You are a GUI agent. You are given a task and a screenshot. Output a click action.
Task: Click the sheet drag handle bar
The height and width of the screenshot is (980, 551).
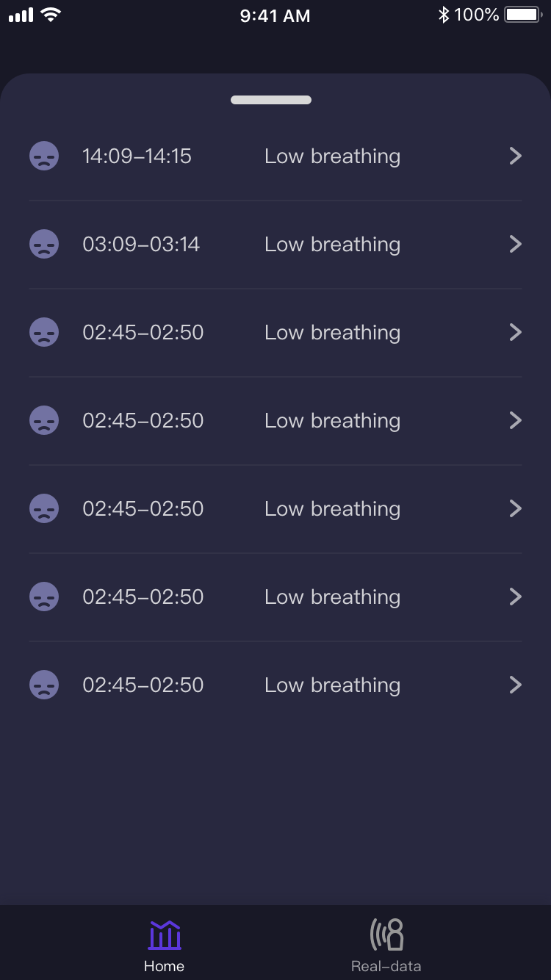(x=271, y=100)
